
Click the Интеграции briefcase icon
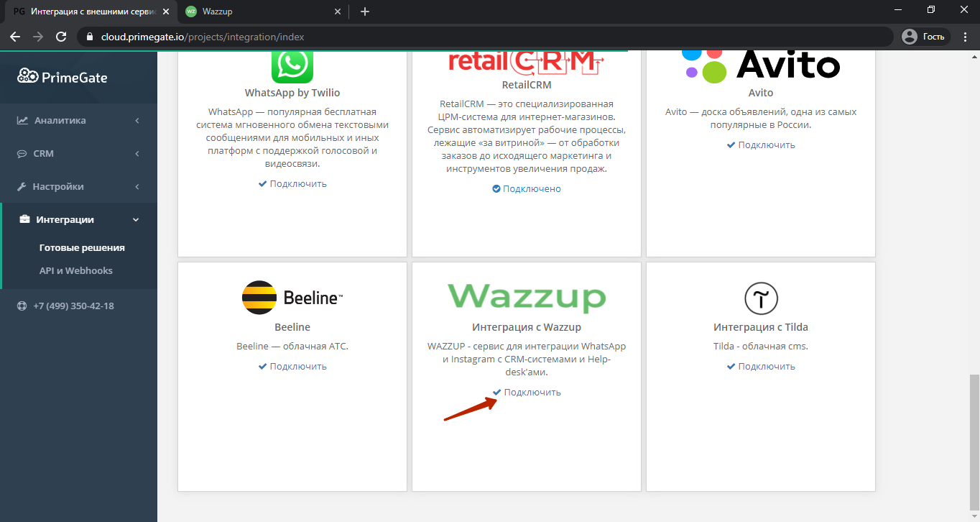tap(24, 219)
